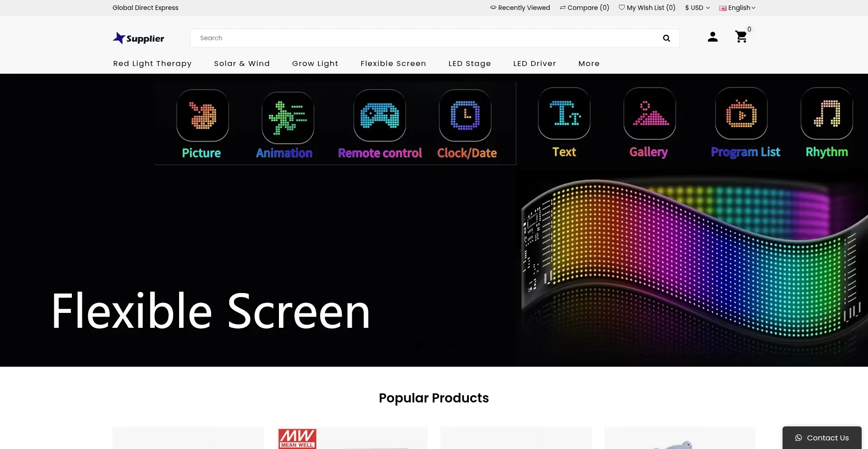Click the Gallery image icon
This screenshot has height=449, width=868.
pyautogui.click(x=650, y=113)
